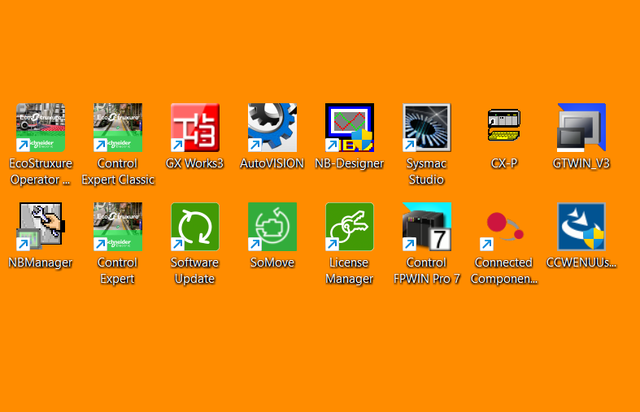Click the red GX Works3 icon
This screenshot has height=412, width=640.
coord(195,127)
